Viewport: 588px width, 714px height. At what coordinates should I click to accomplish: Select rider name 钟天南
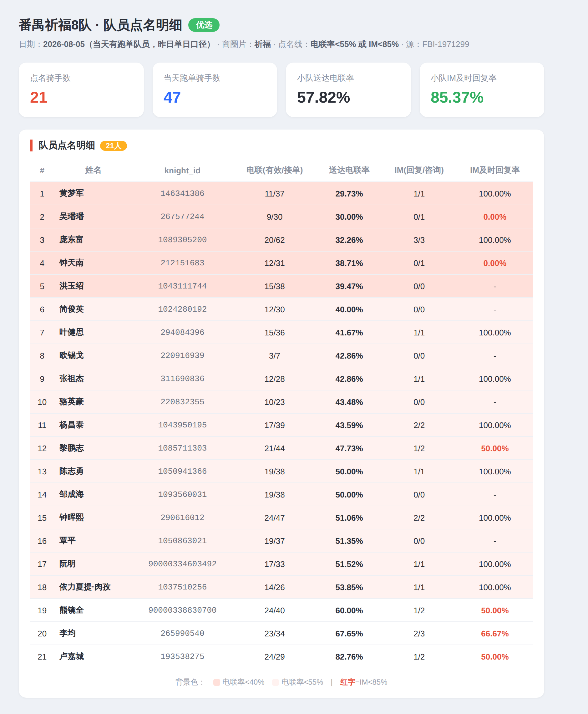[72, 263]
